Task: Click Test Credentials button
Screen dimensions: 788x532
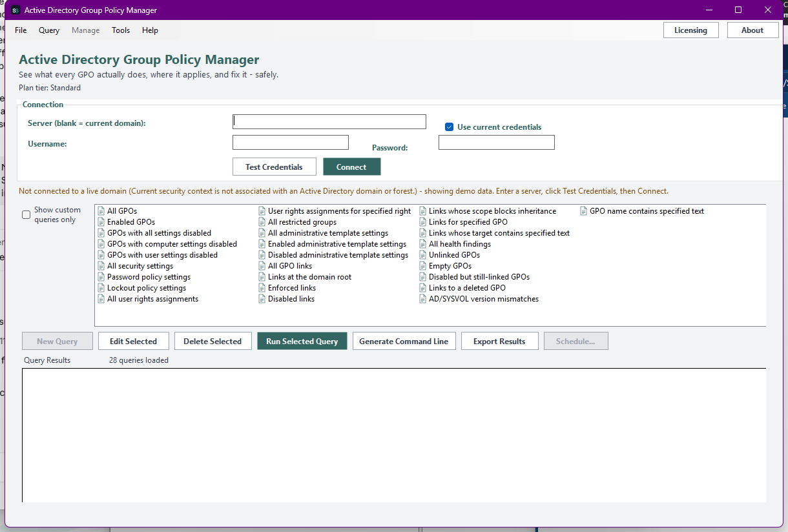Action: click(274, 167)
